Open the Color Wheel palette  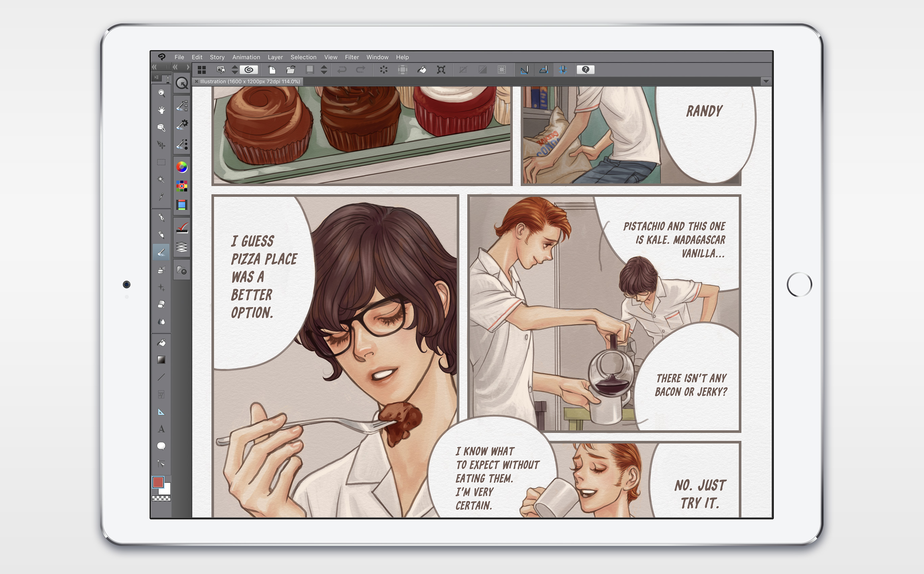tap(182, 167)
